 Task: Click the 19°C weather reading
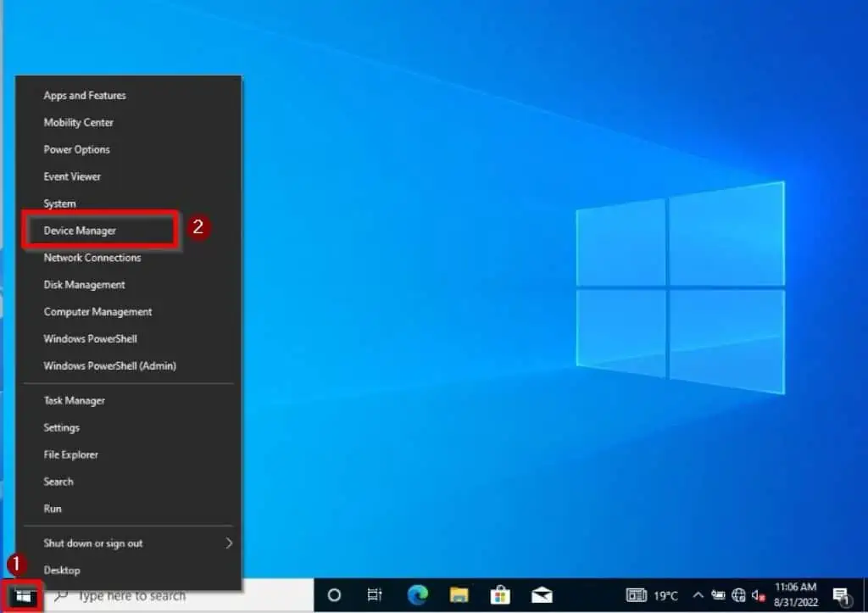coord(666,596)
